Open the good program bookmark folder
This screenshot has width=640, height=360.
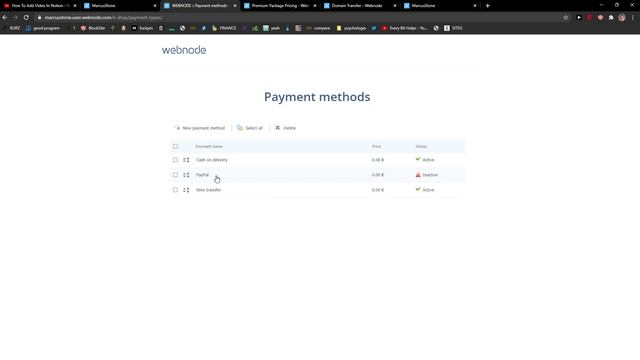click(43, 28)
